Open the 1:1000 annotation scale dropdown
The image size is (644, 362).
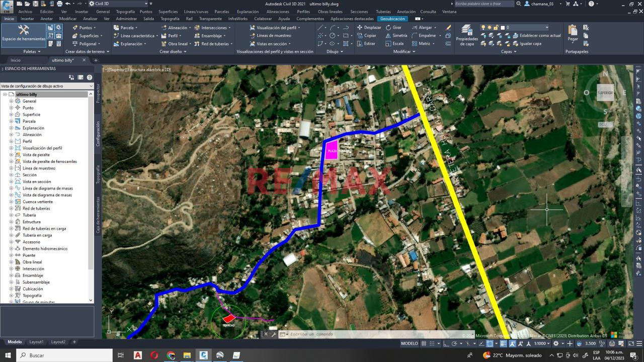pyautogui.click(x=542, y=343)
